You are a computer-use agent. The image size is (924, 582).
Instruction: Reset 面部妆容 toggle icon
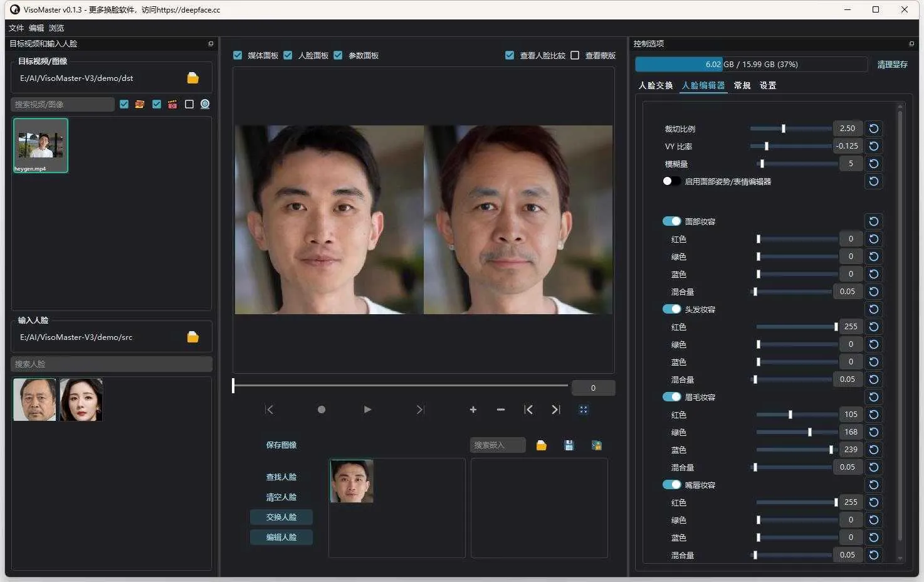click(x=874, y=221)
